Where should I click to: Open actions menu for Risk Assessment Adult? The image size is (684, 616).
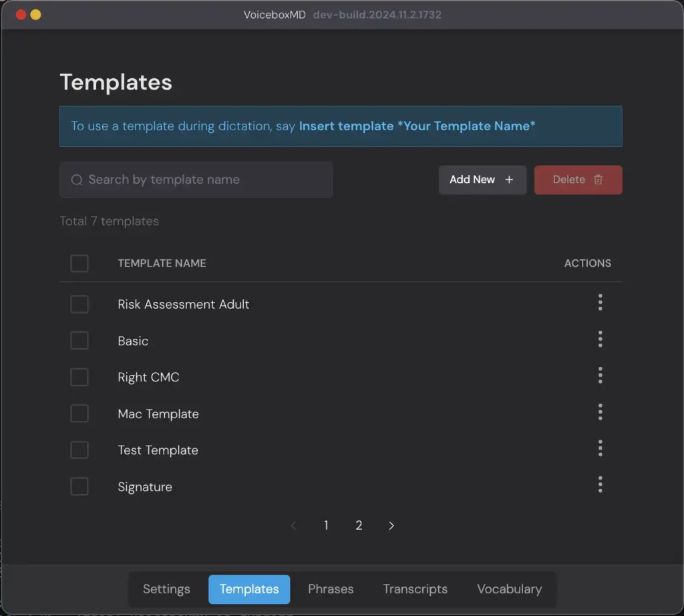tap(600, 303)
